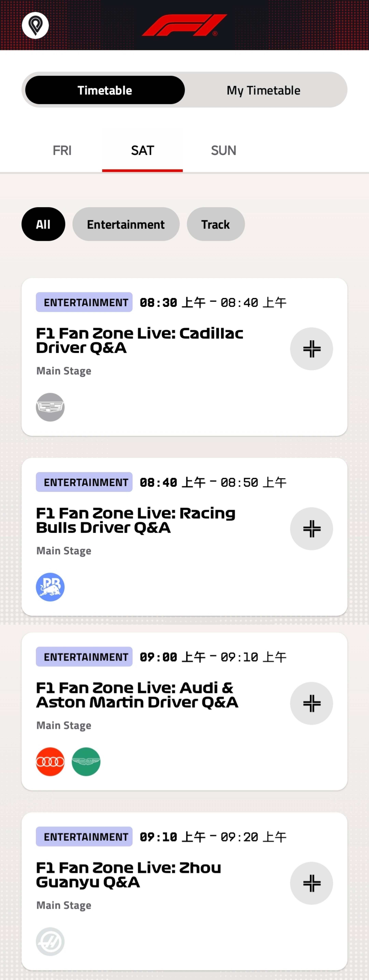Add Audi & Aston Martin Q&A to timetable
369x980 pixels.
pyautogui.click(x=311, y=703)
